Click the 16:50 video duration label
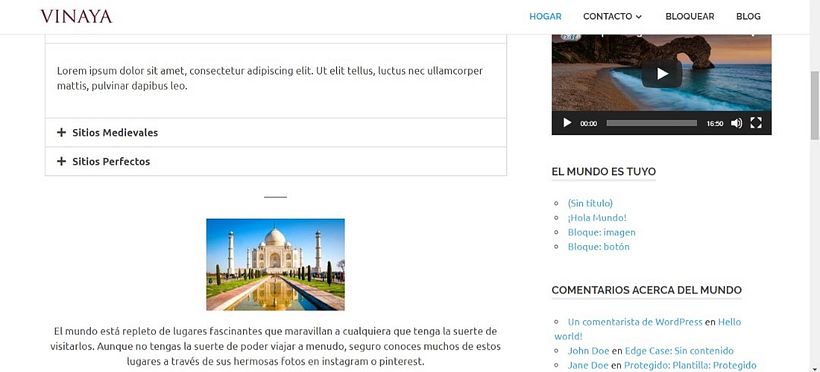This screenshot has width=820, height=372. click(x=715, y=123)
